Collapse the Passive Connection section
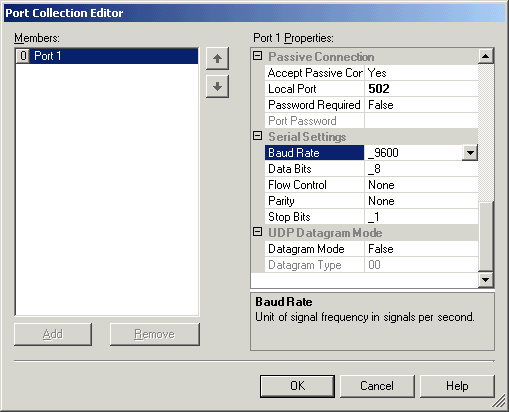 [257, 56]
